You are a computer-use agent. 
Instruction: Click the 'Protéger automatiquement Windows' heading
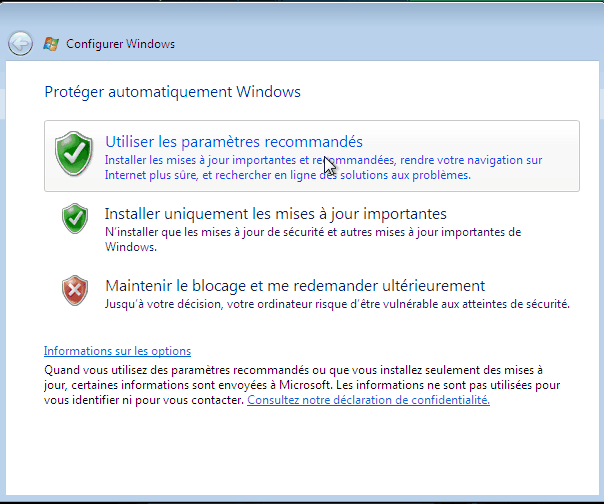(172, 92)
